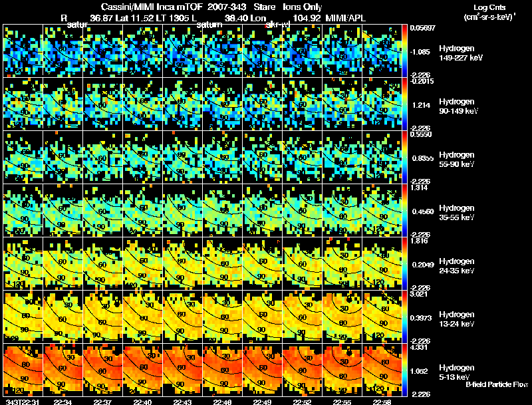Image resolution: width=532 pixels, height=405 pixels.
Task: Click the B-field Particle Flow label
Action: coord(497,384)
